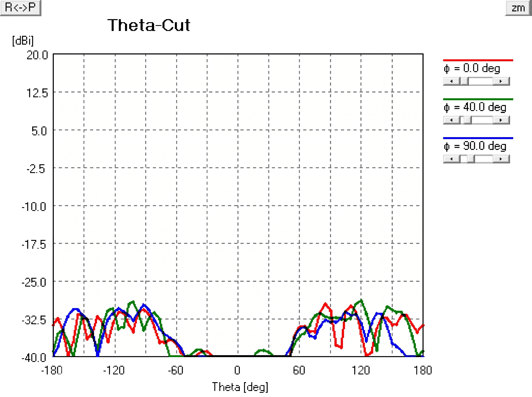Click thumb of φ = 40.0 deg scrollbar
The width and height of the screenshot is (532, 397).
(x=467, y=120)
